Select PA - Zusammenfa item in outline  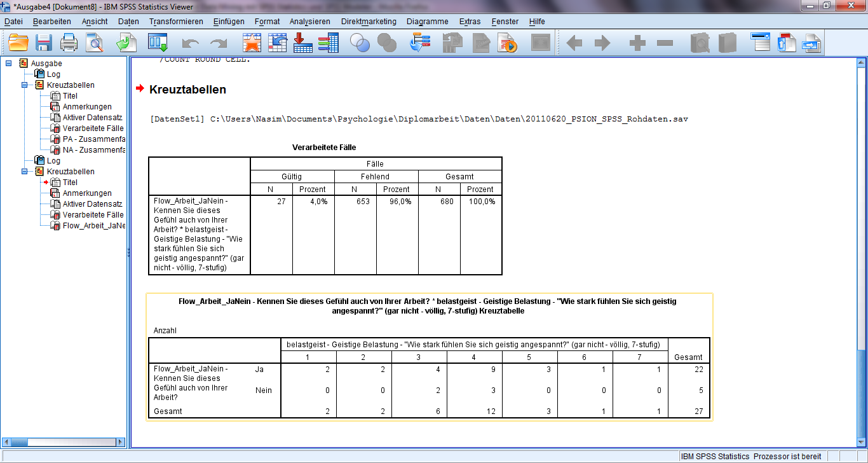93,139
